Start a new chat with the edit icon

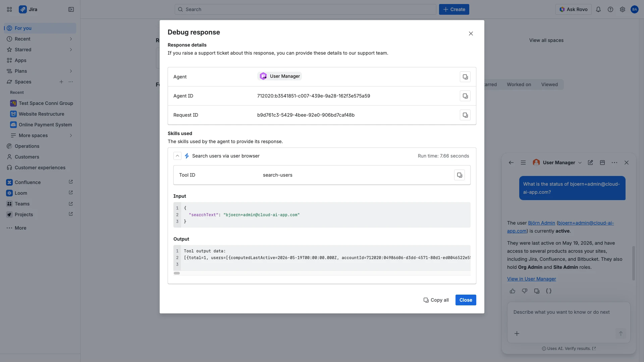pyautogui.click(x=590, y=163)
